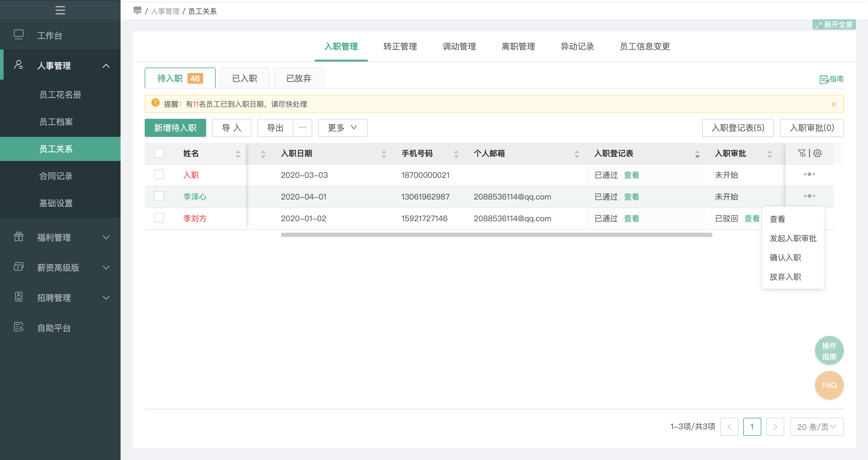Click 查看 registration link in 李泽心 row
Viewport: 868px width, 460px height.
[x=631, y=197]
